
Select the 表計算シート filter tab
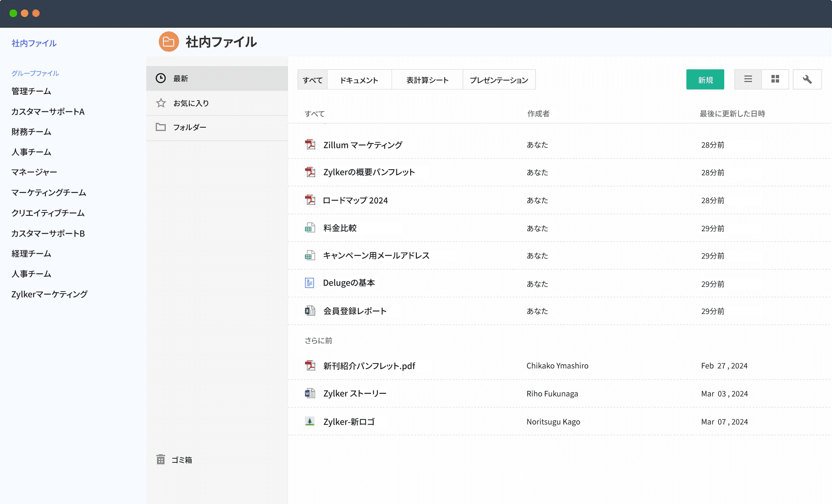pos(427,80)
